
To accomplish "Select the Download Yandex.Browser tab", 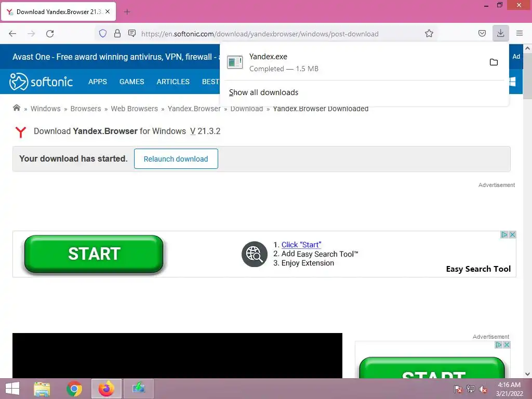I will click(x=58, y=11).
